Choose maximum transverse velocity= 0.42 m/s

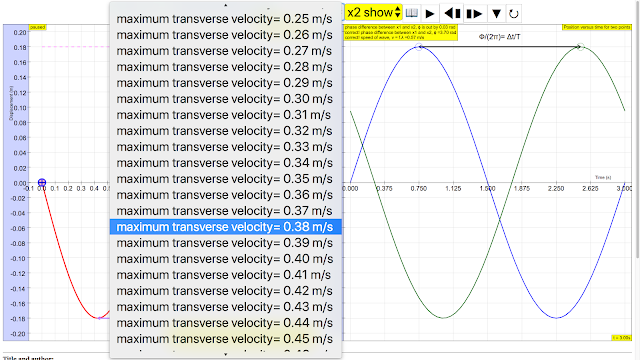tap(225, 291)
